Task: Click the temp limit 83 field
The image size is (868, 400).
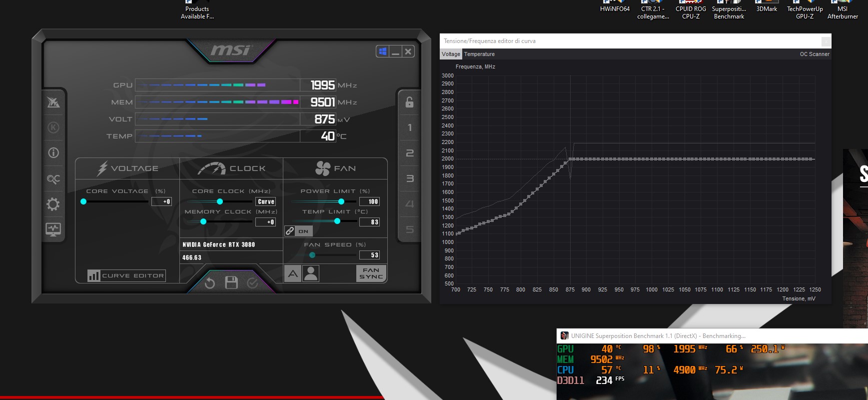Action: pos(369,222)
